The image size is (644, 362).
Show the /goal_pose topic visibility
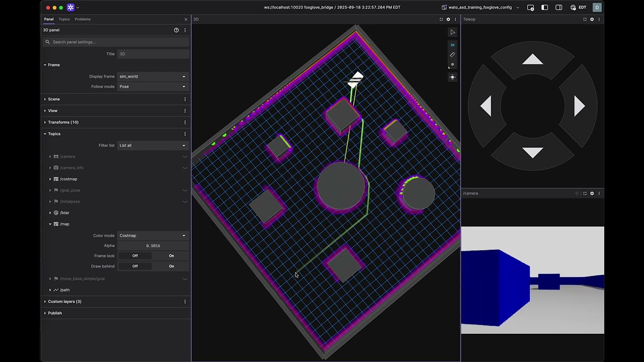[x=185, y=190]
